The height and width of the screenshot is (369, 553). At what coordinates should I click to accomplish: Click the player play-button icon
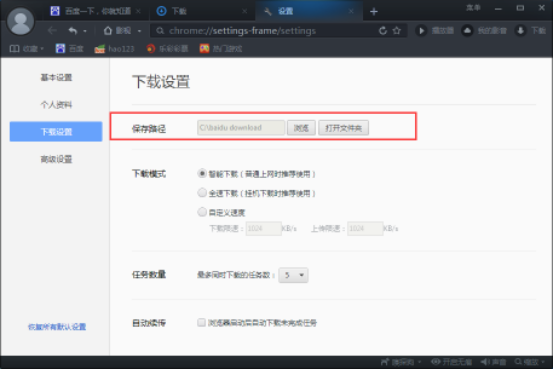coord(421,31)
